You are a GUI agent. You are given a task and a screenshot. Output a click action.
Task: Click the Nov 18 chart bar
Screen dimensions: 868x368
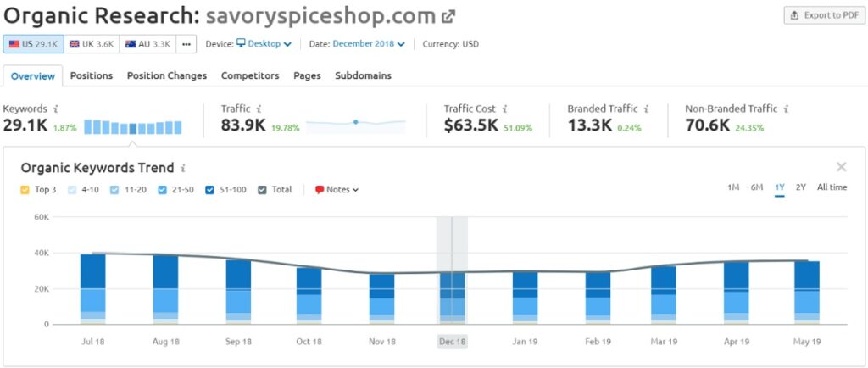tap(382, 298)
